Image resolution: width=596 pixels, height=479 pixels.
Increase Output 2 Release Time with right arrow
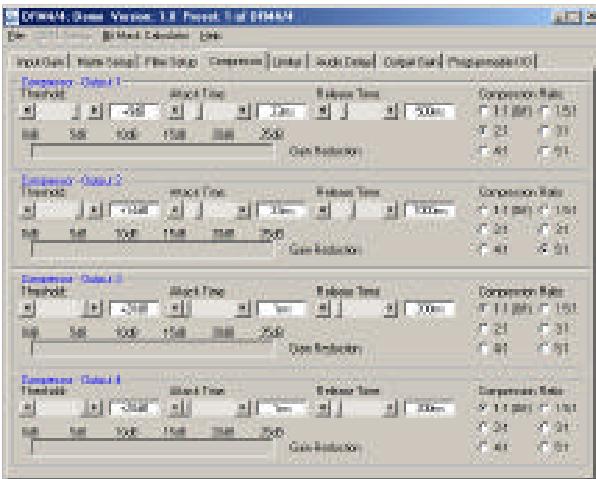390,211
